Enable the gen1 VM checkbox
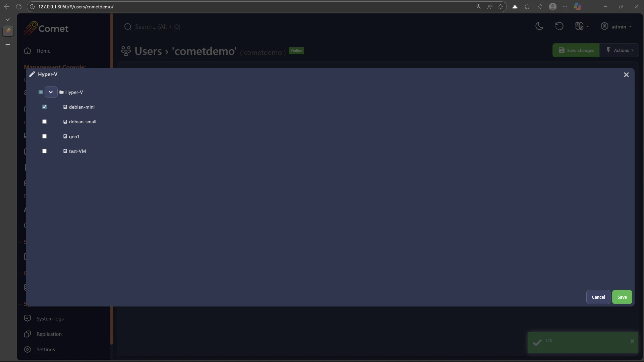Image resolution: width=644 pixels, height=362 pixels. [x=45, y=136]
